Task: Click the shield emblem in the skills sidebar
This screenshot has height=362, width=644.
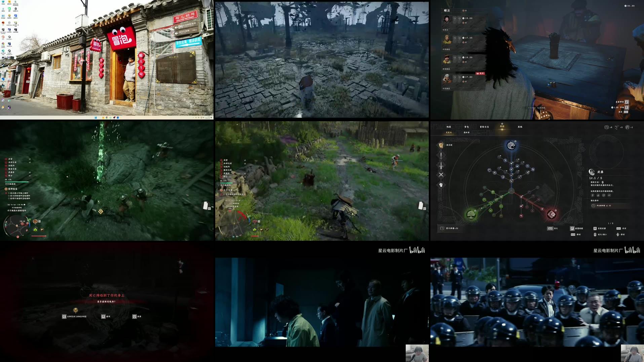Action: click(x=441, y=145)
